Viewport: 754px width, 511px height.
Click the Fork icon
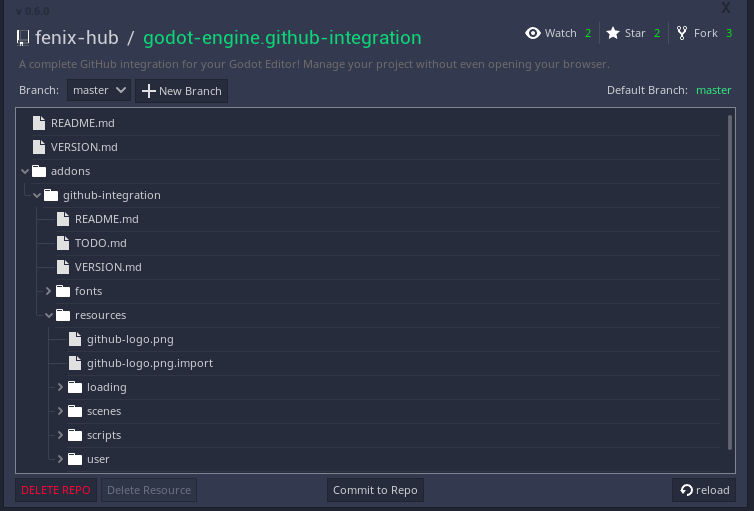tap(682, 33)
